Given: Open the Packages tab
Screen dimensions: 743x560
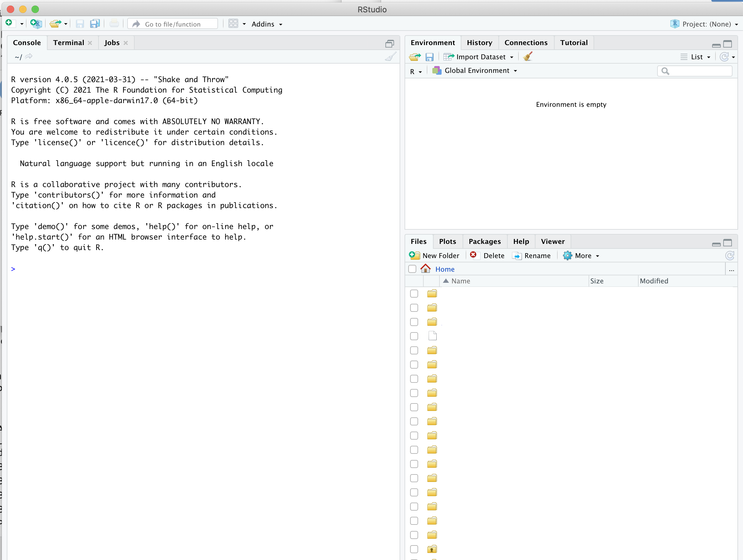Looking at the screenshot, I should [484, 242].
